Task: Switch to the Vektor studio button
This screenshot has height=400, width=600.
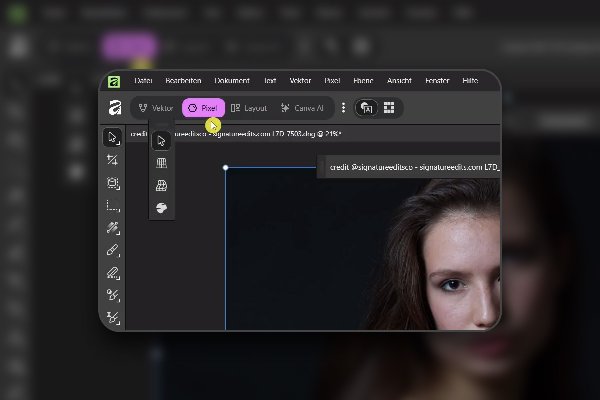Action: [x=156, y=108]
